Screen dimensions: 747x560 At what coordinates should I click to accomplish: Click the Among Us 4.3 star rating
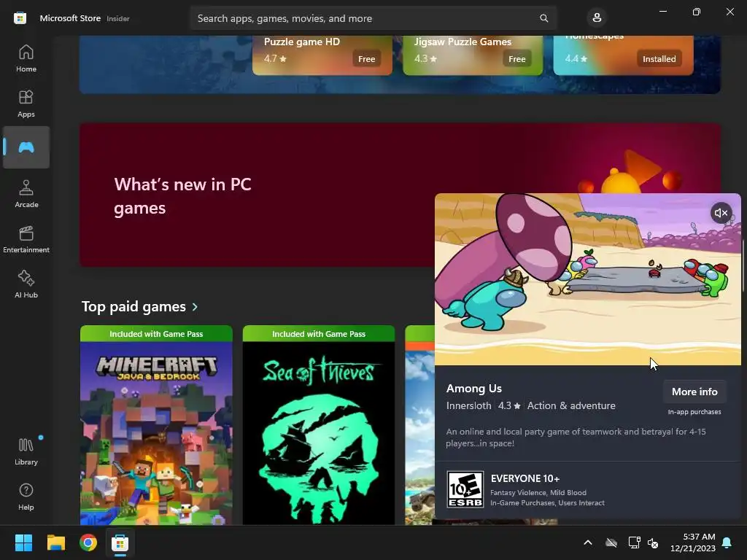pos(509,405)
